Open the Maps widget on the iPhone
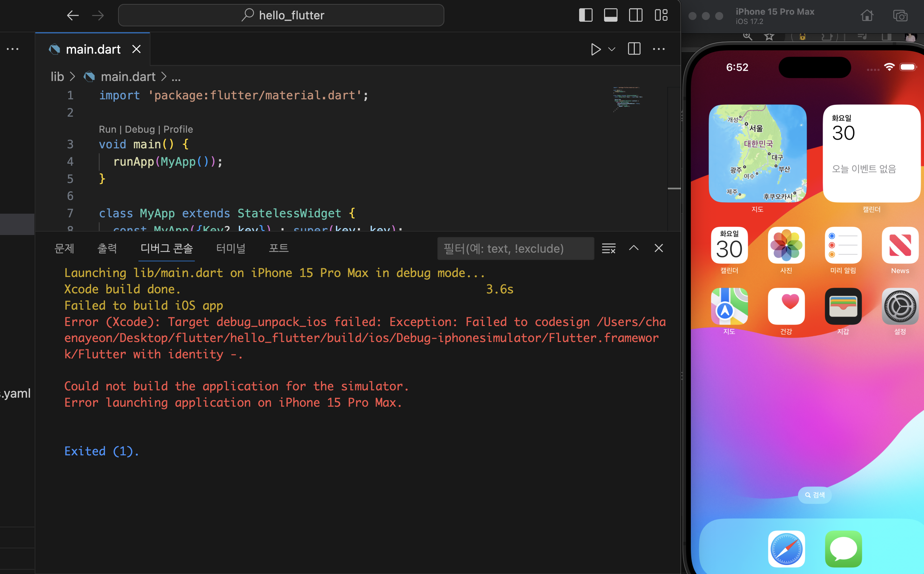The width and height of the screenshot is (924, 574). 758,153
